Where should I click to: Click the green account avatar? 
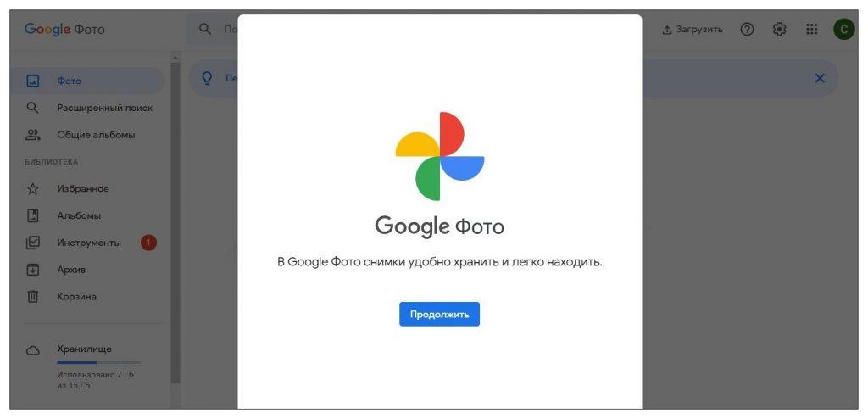843,30
